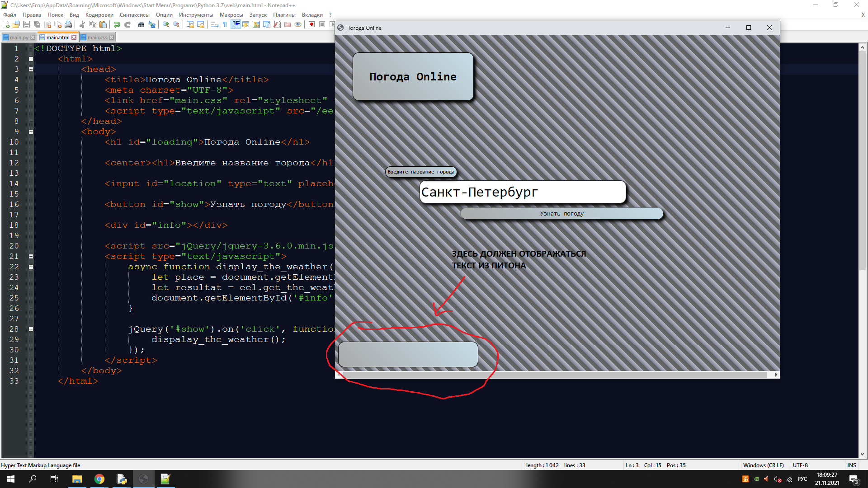
Task: Save the current file via floppy icon
Action: [27, 24]
